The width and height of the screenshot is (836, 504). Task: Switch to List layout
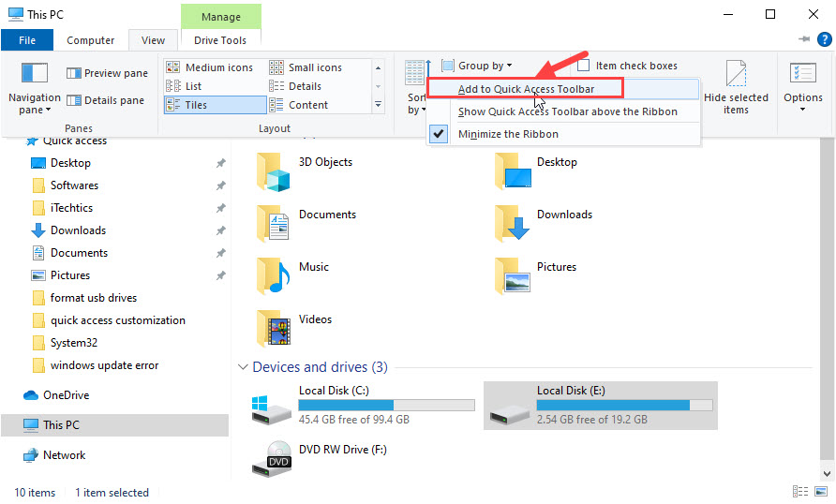pyautogui.click(x=184, y=86)
